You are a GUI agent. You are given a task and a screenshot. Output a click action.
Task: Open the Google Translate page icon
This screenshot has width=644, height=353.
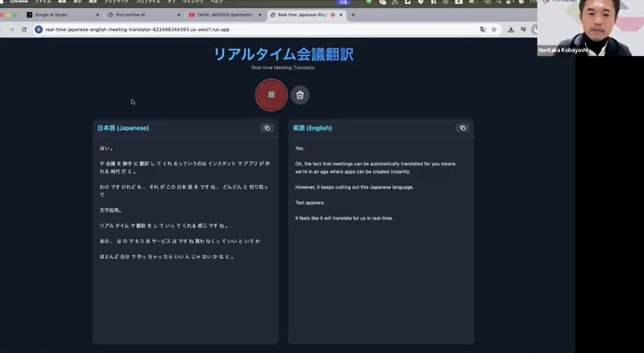pos(483,29)
